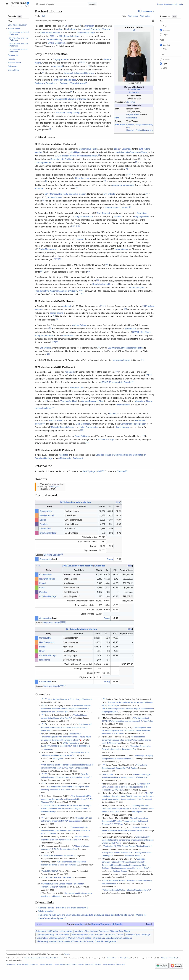This screenshot has height=980, width=189.
Task: Hide the Appearance panel
Action: coord(174,16)
